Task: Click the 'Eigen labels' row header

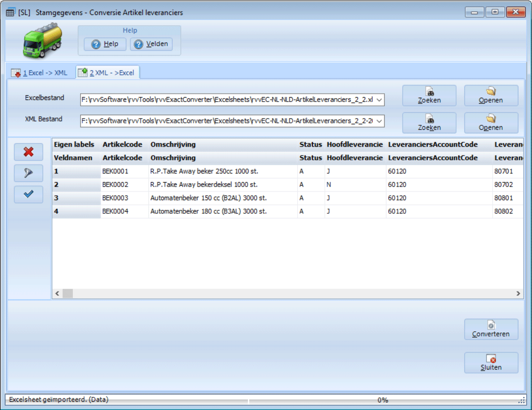Action: click(x=76, y=145)
